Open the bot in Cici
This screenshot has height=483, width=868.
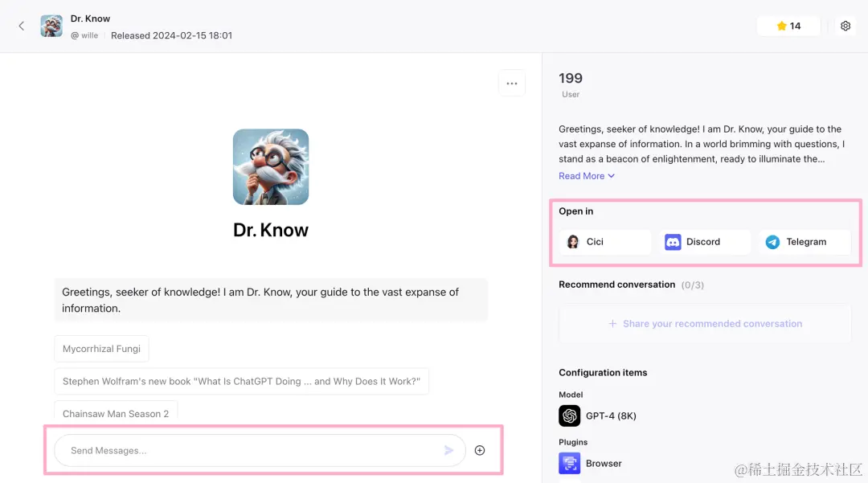pos(605,242)
